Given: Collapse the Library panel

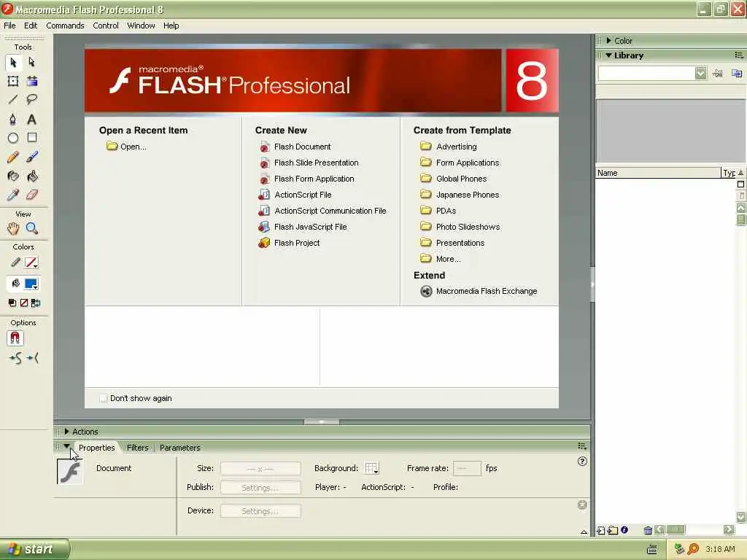Looking at the screenshot, I should coord(608,55).
